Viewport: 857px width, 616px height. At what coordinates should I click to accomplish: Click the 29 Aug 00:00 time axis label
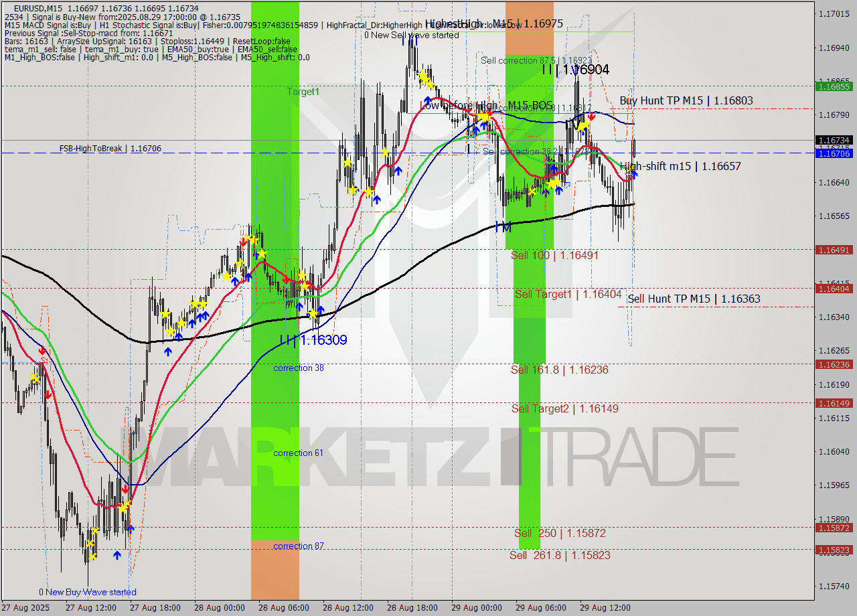coord(476,608)
